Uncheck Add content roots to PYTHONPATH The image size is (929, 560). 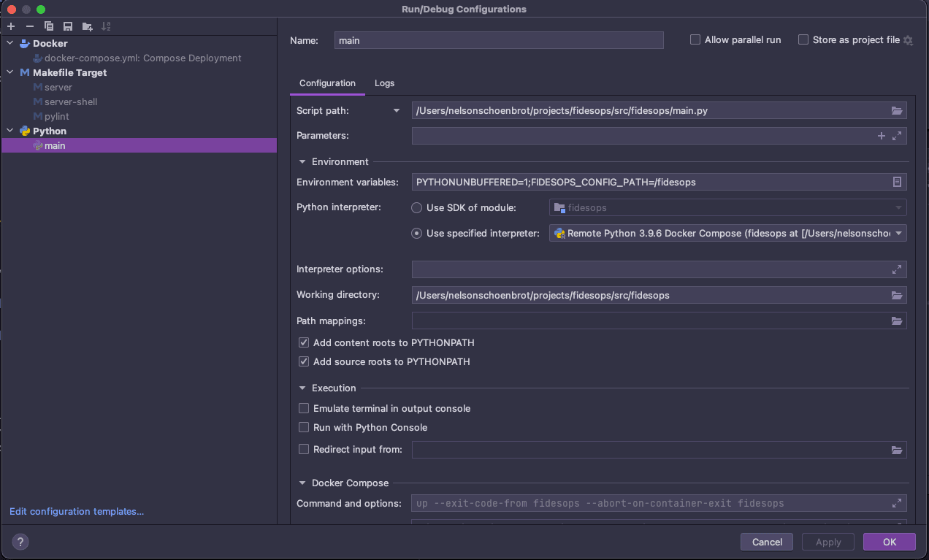[x=304, y=342]
